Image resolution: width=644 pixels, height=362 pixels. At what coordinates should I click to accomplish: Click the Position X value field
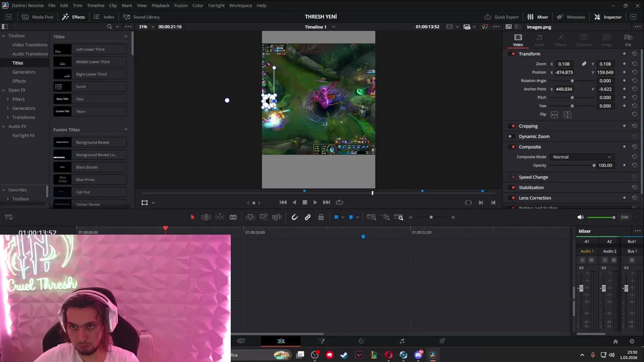coord(564,72)
